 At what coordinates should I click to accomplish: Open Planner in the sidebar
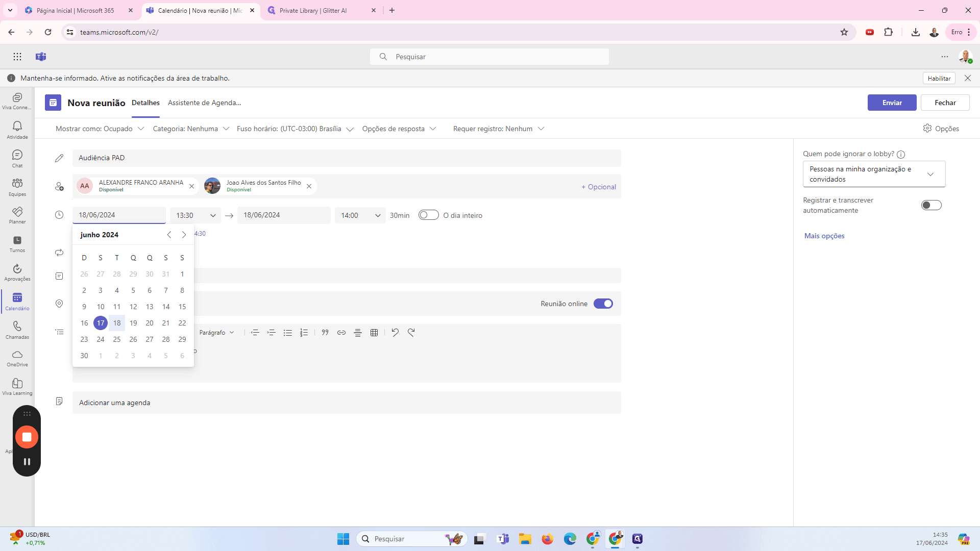[17, 215]
